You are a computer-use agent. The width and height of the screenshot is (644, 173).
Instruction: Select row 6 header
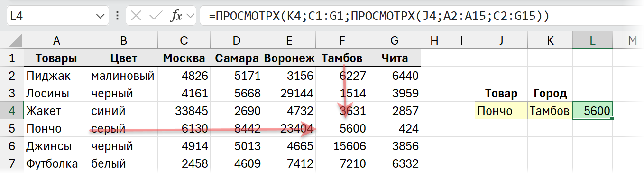12,146
